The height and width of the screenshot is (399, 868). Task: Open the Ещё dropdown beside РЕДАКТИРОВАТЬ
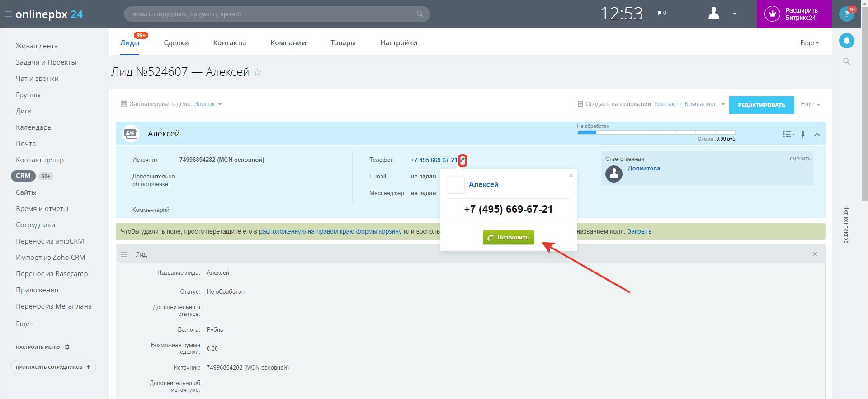pos(810,104)
